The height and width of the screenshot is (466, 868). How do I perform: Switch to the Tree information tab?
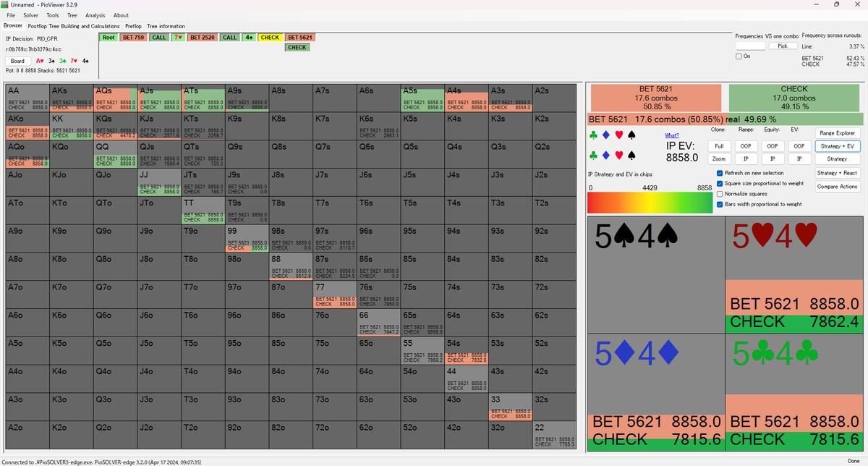tap(166, 26)
